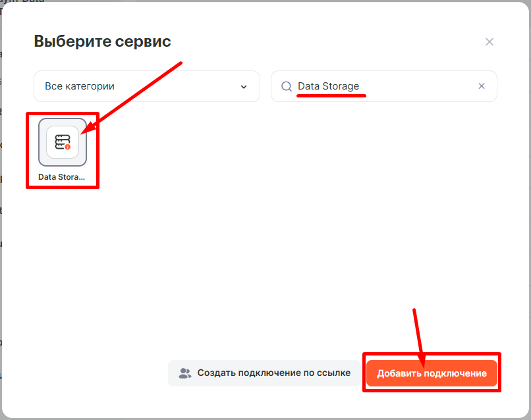Open the Все категории dropdown
The height and width of the screenshot is (420, 531).
pos(146,86)
